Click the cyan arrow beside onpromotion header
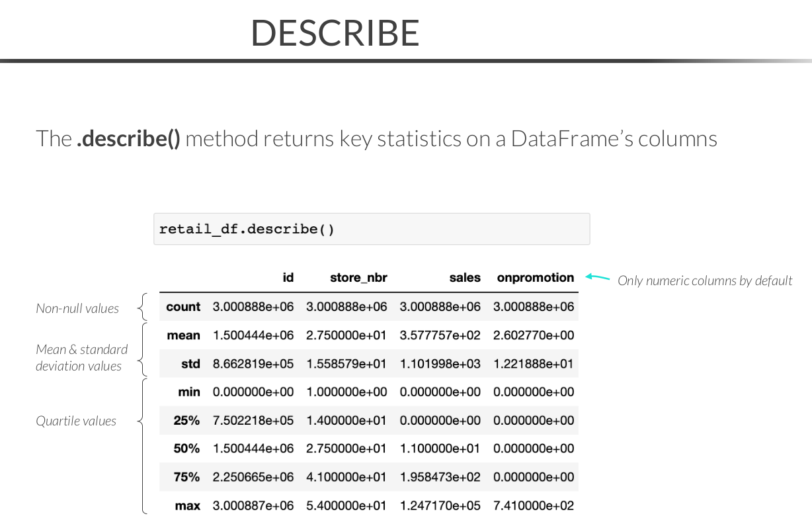This screenshot has width=812, height=526. point(597,278)
